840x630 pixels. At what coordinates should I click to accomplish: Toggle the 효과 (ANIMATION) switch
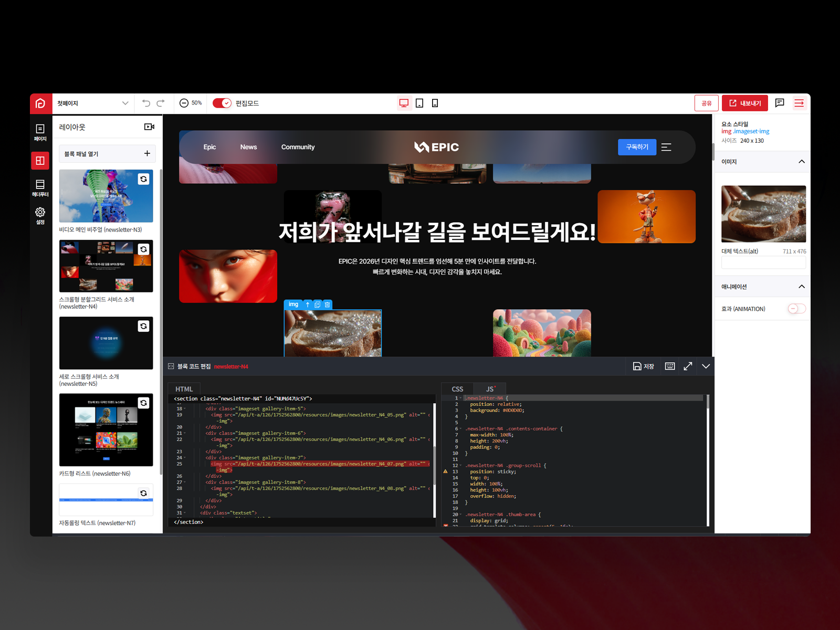pos(796,309)
